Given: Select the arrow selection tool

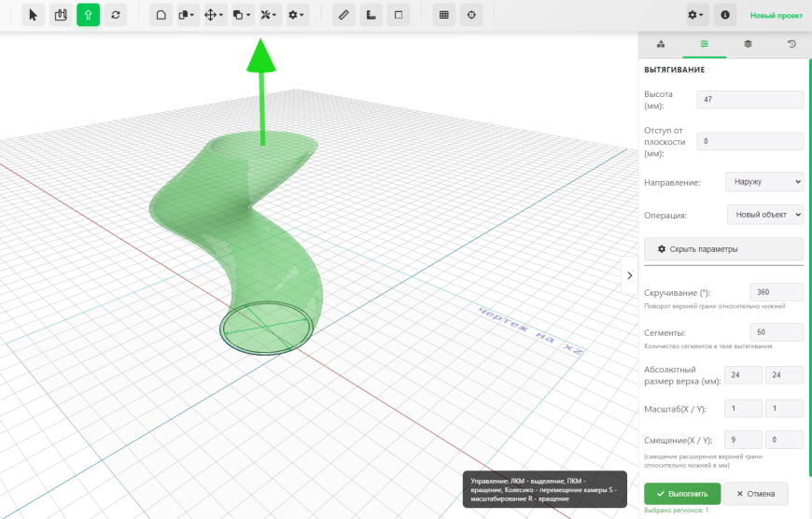Looking at the screenshot, I should pyautogui.click(x=34, y=15).
